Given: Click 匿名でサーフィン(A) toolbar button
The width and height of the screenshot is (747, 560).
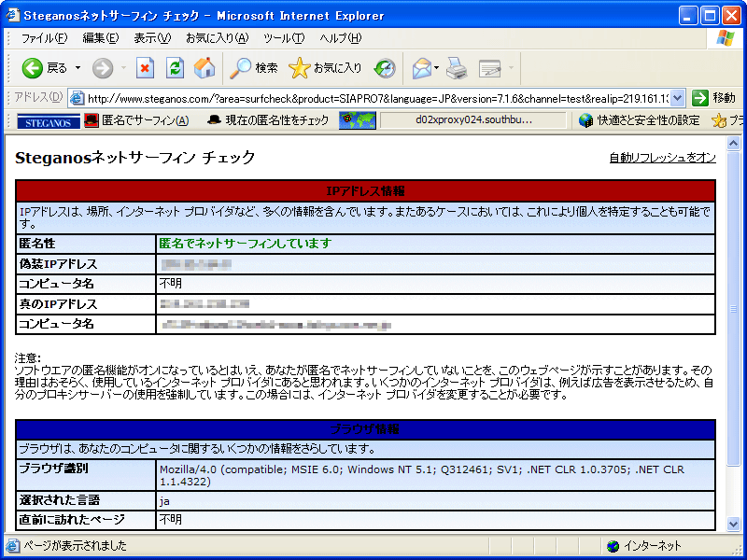Looking at the screenshot, I should pyautogui.click(x=136, y=120).
